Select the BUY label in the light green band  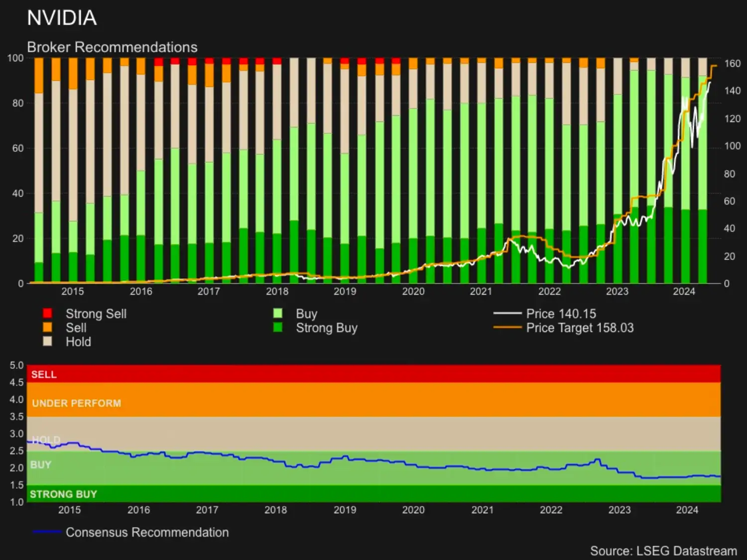pyautogui.click(x=41, y=464)
